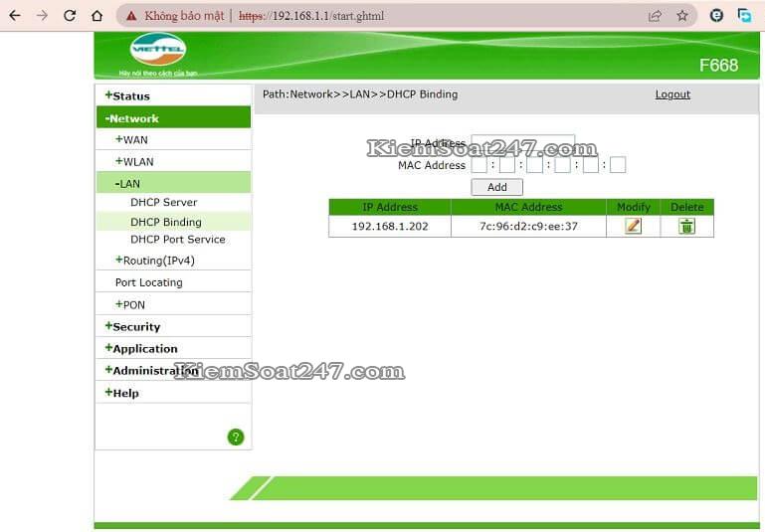Open the browser home page icon
This screenshot has width=765, height=532.
(96, 16)
